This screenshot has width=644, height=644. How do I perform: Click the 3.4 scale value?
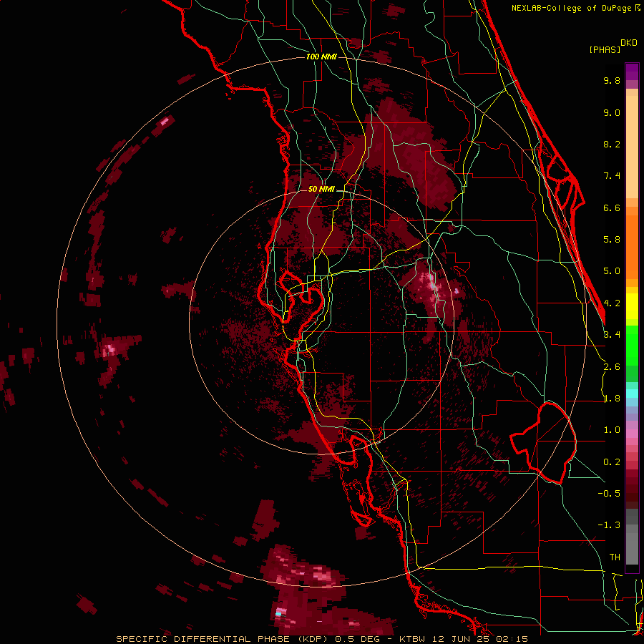coord(612,335)
